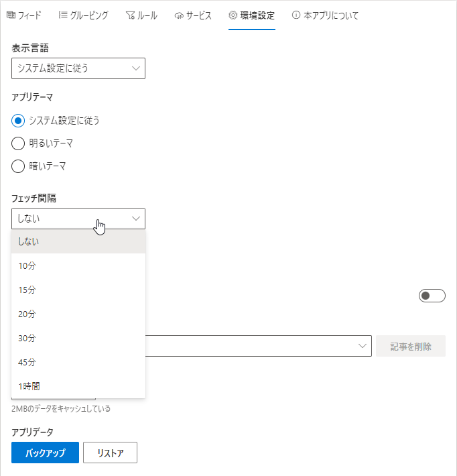457x476 pixels.
Task: Expand the dropdown next to 記事を削除
Action: pos(362,346)
